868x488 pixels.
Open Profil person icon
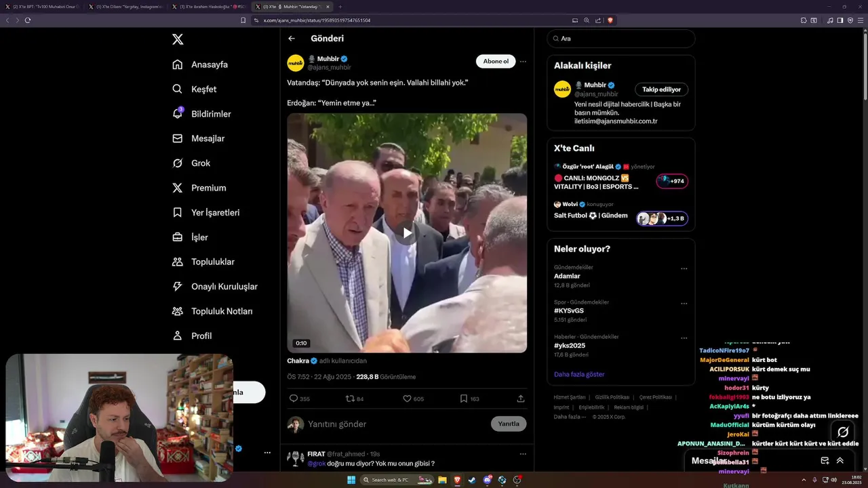tap(177, 335)
